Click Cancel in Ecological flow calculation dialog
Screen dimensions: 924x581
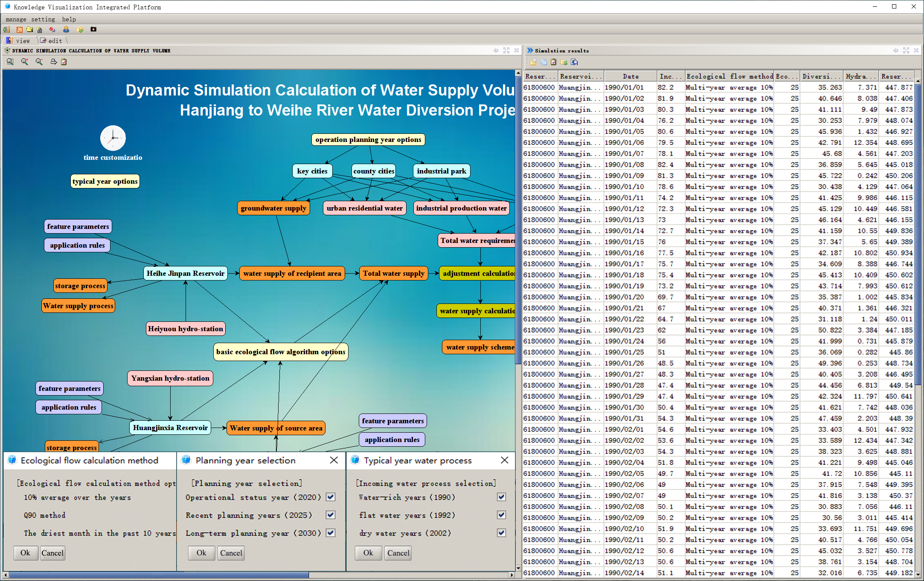pos(52,553)
